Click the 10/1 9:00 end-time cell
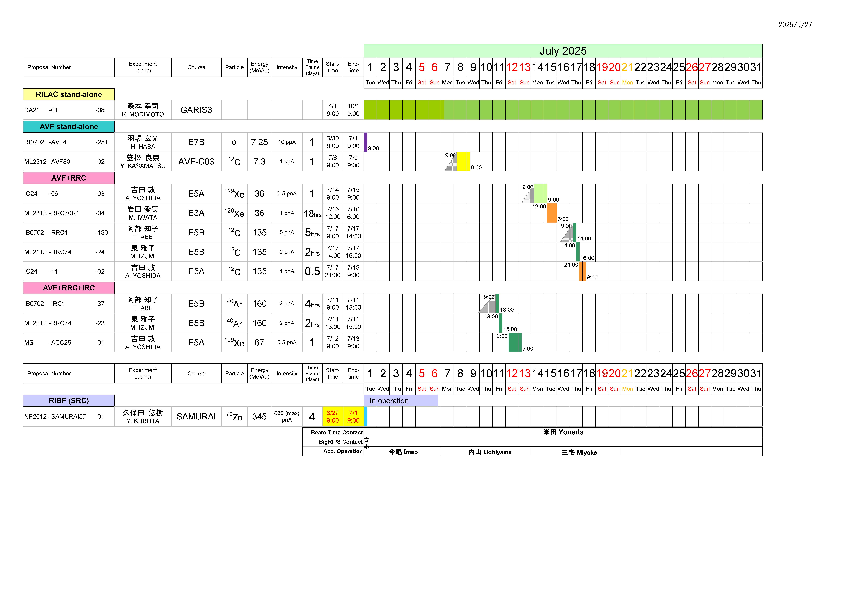 click(354, 110)
